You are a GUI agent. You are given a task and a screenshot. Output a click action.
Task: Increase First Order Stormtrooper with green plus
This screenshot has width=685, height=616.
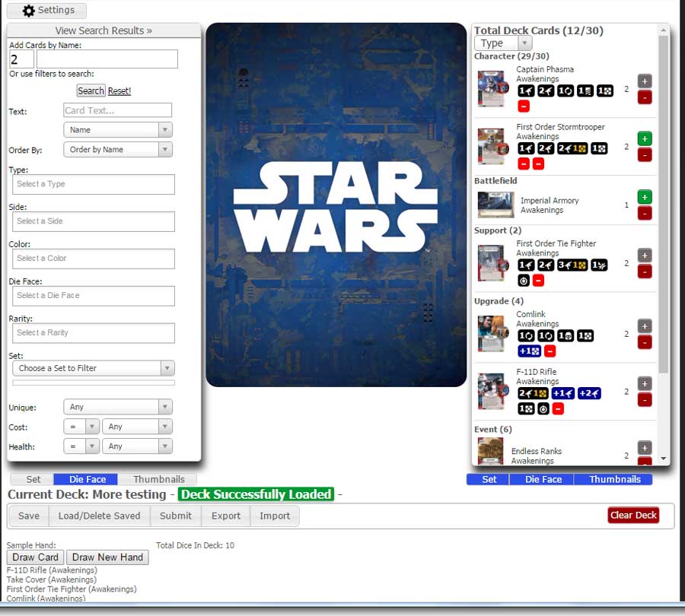tap(645, 139)
